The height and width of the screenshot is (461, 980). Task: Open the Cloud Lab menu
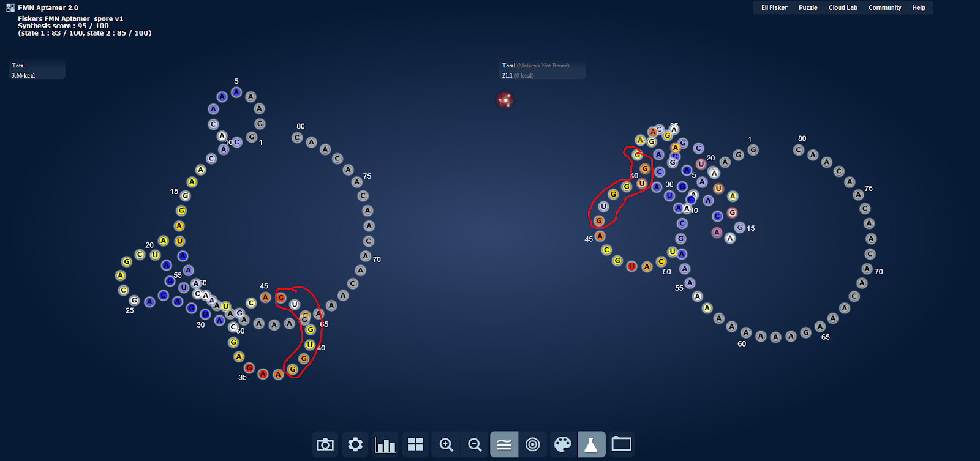pyautogui.click(x=843, y=7)
